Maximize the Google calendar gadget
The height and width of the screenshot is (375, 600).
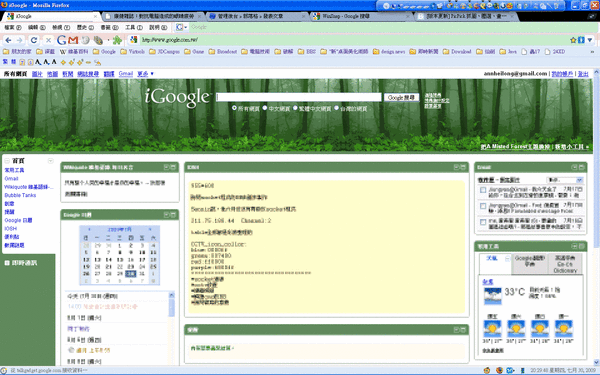(173, 215)
